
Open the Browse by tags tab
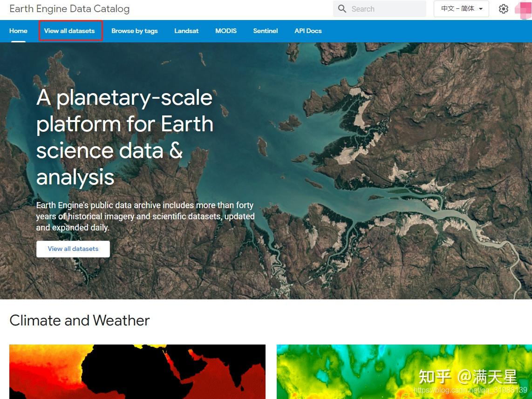[135, 31]
